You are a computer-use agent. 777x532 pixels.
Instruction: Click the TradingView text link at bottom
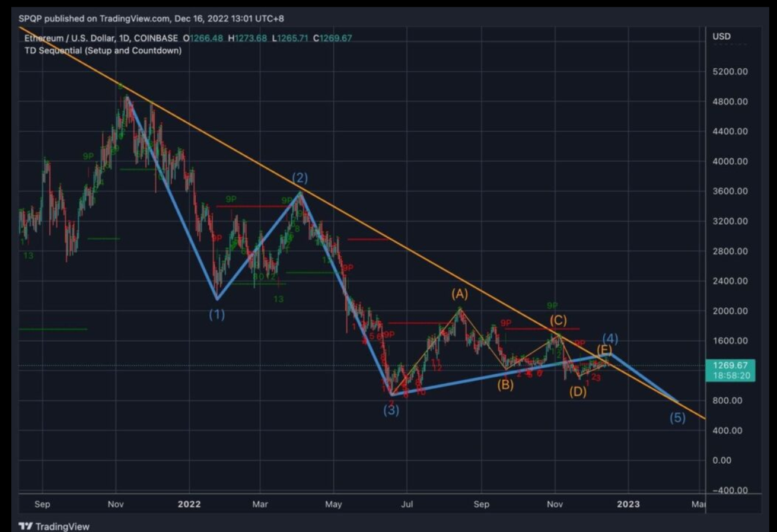(62, 526)
